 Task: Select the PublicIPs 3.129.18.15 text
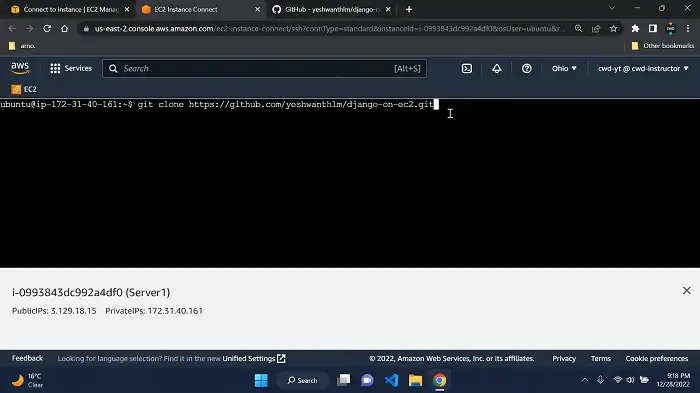point(54,311)
